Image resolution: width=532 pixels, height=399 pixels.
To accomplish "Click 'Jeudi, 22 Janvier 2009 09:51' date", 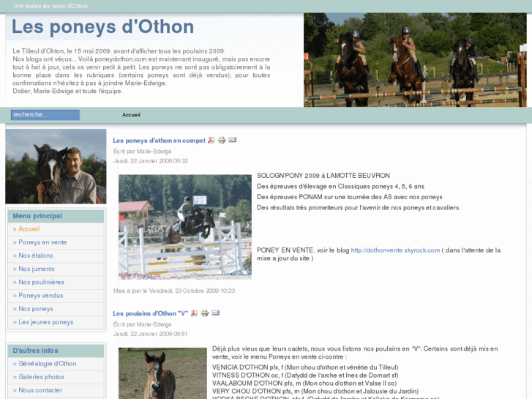I will (x=150, y=334).
